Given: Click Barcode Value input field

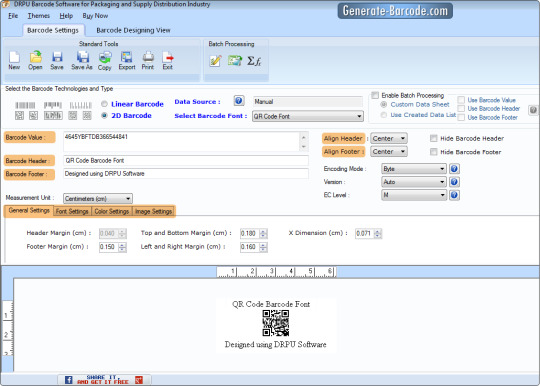Looking at the screenshot, I should click(x=182, y=142).
